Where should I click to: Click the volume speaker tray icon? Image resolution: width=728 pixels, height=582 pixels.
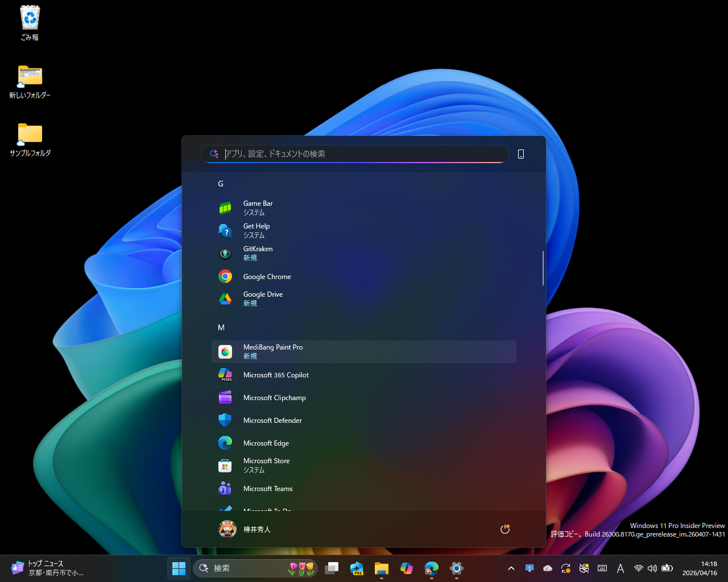coord(652,568)
